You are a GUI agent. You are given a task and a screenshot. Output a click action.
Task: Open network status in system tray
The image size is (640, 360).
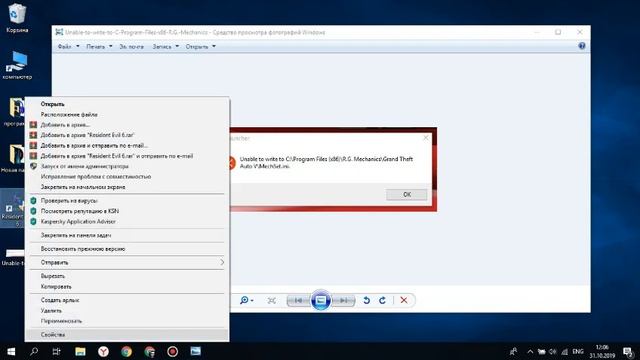pos(564,351)
